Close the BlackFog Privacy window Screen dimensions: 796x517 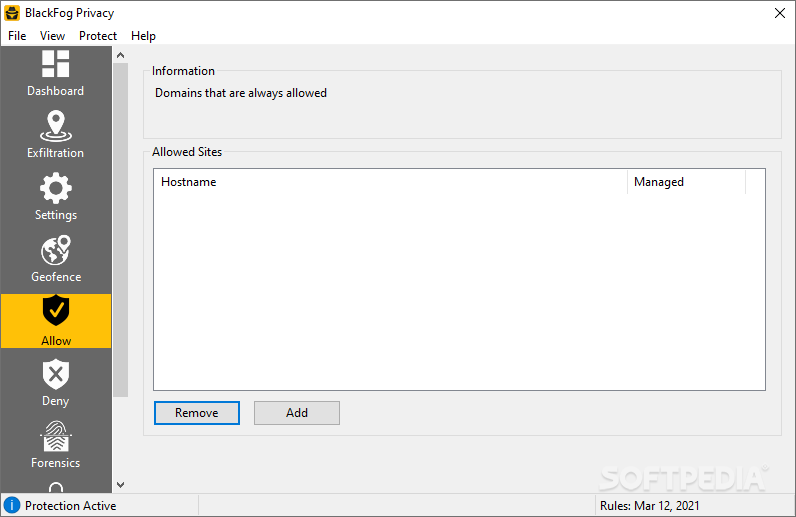point(780,13)
